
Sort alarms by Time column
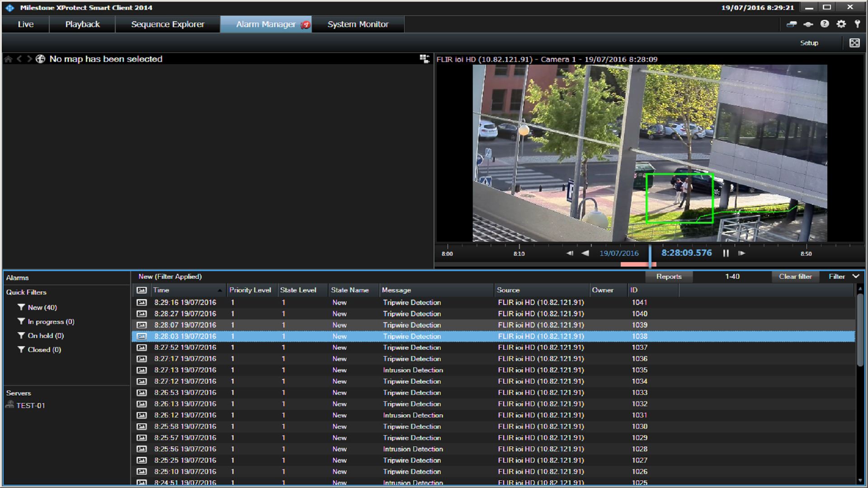(187, 290)
